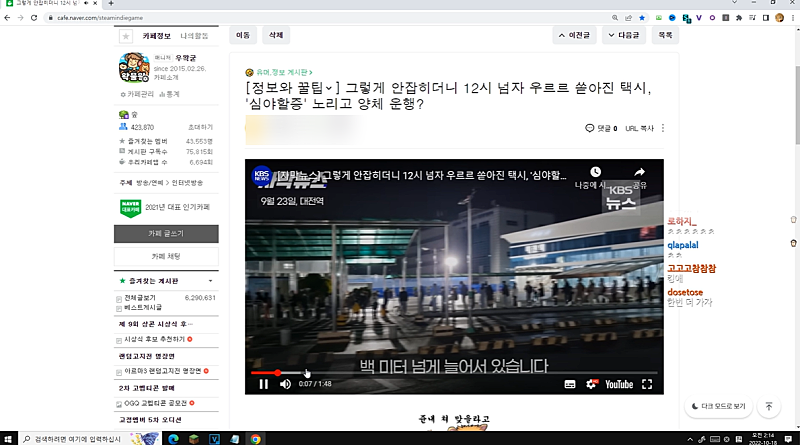Open 아름마3 랜덤고지전 명장면 board
This screenshot has width=800, height=445.
click(163, 371)
